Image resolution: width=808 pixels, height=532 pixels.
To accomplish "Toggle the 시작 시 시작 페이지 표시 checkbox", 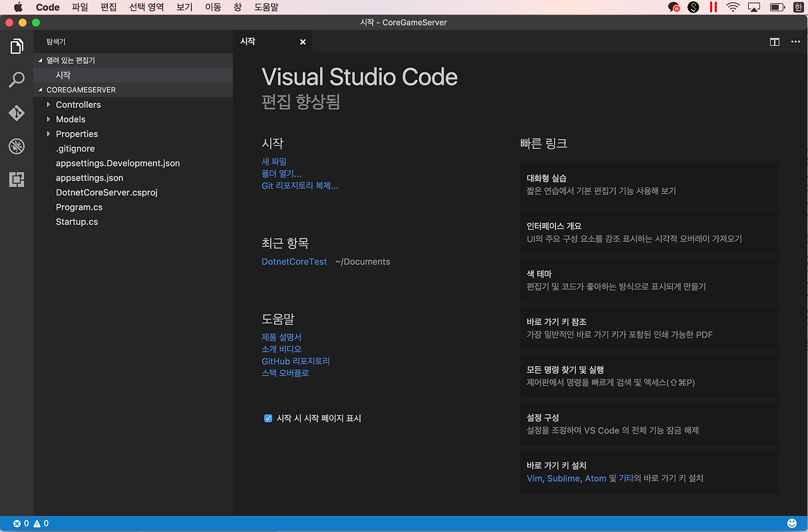I will 268,418.
